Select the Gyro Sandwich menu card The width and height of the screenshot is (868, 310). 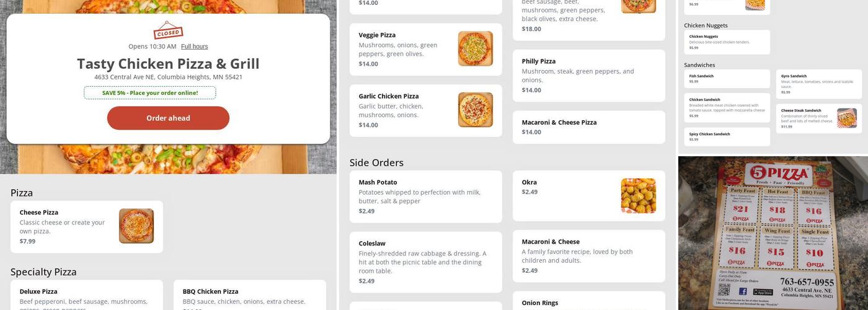(x=818, y=84)
